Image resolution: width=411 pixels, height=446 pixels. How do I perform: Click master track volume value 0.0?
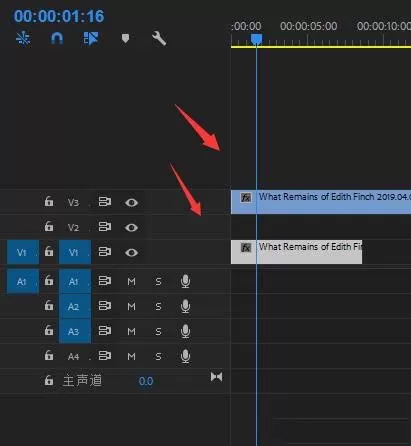point(146,381)
